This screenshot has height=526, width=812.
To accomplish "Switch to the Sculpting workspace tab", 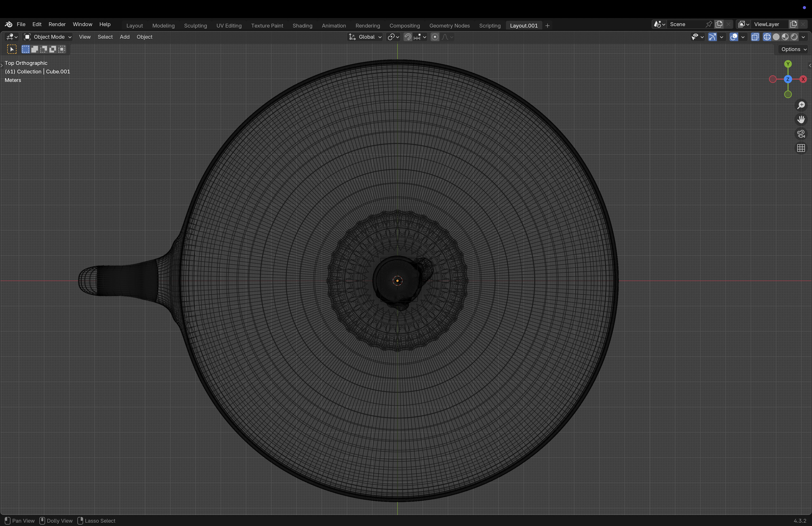I will 195,26.
